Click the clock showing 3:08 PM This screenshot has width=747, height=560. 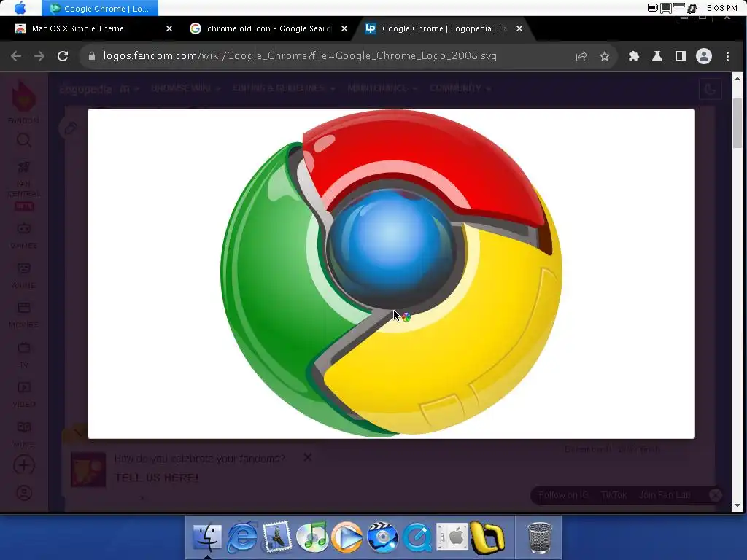pyautogui.click(x=722, y=8)
